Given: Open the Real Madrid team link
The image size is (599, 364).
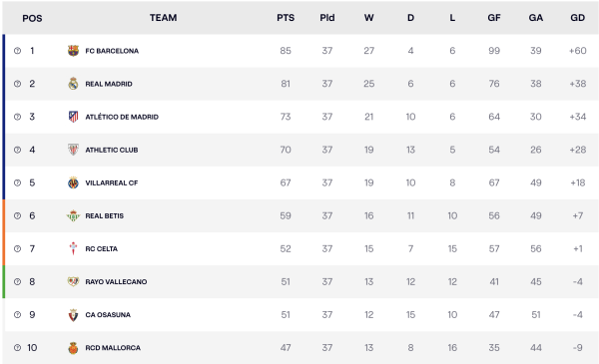Looking at the screenshot, I should [x=109, y=84].
